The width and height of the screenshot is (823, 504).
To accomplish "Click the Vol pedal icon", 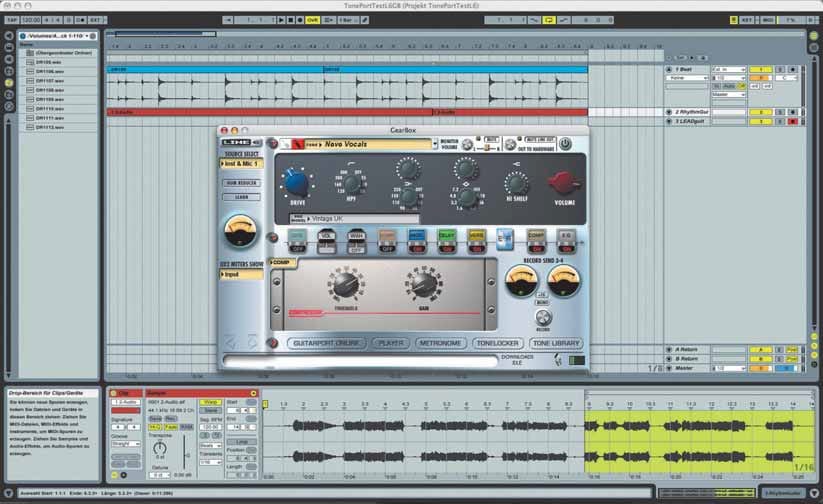I will pos(326,242).
